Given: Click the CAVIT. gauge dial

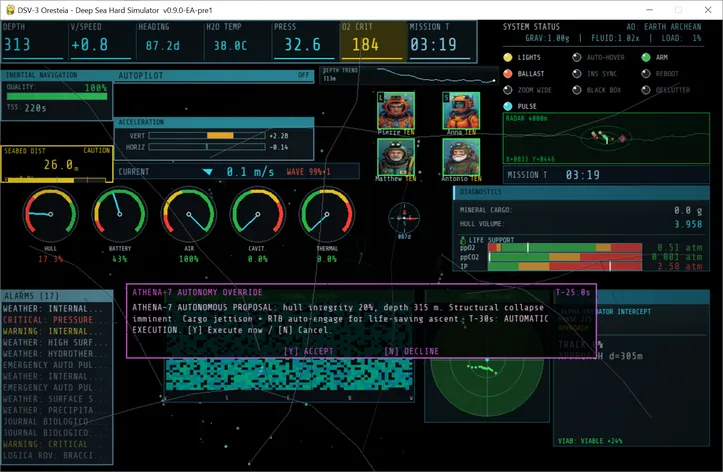Looking at the screenshot, I should (x=258, y=214).
